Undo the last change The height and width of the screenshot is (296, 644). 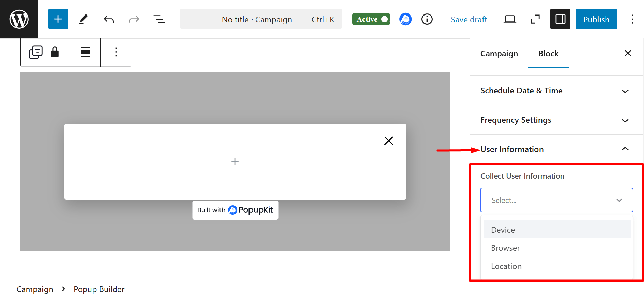click(x=109, y=19)
